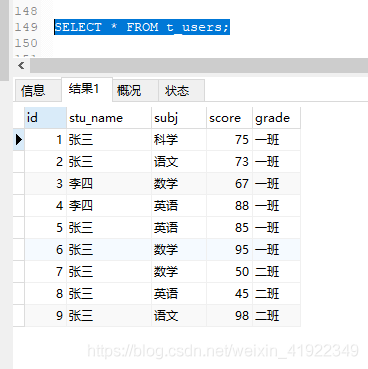Select subj 语文 in row id 9

pos(179,316)
